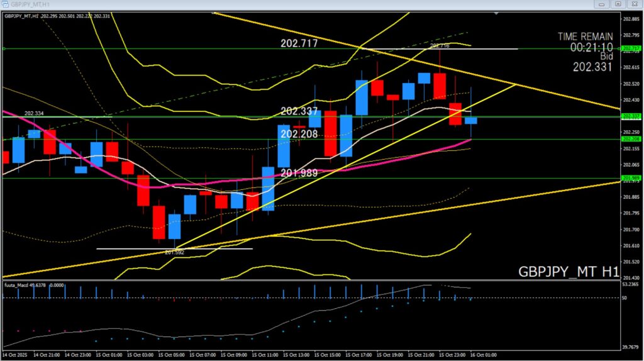Click the 202.716 swing high label
Image resolution: width=644 pixels, height=361 pixels.
pos(440,46)
